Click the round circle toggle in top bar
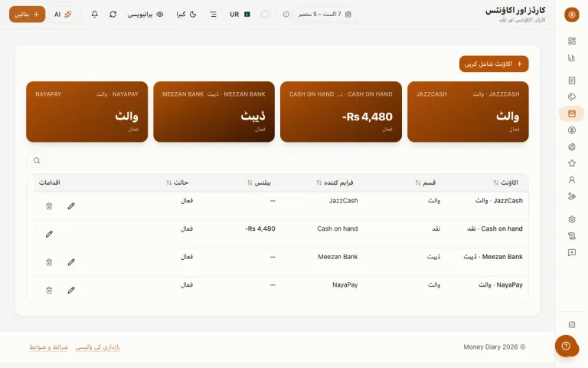588x368 pixels. (x=265, y=15)
